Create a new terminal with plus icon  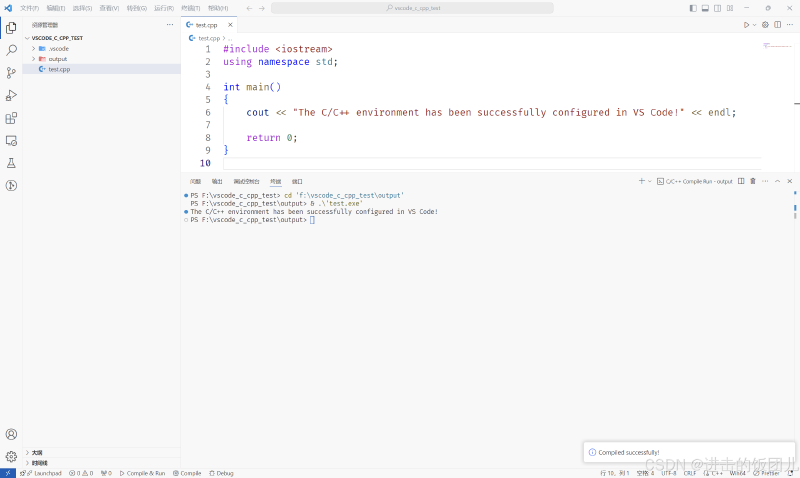[x=641, y=181]
